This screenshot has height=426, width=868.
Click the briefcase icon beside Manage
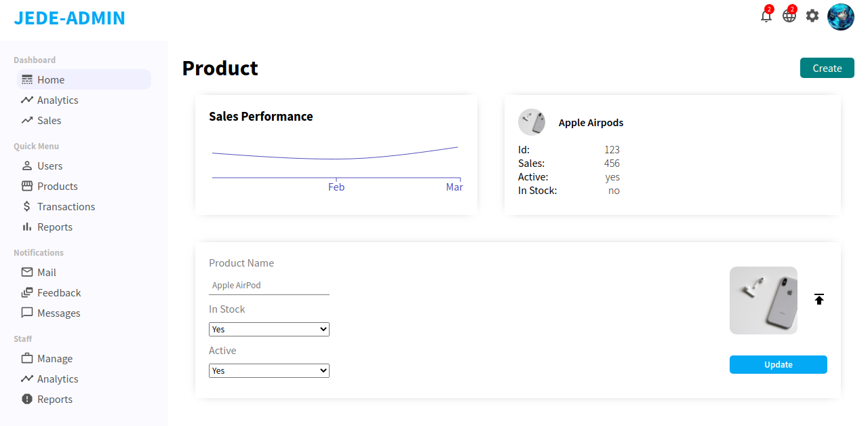click(x=27, y=358)
